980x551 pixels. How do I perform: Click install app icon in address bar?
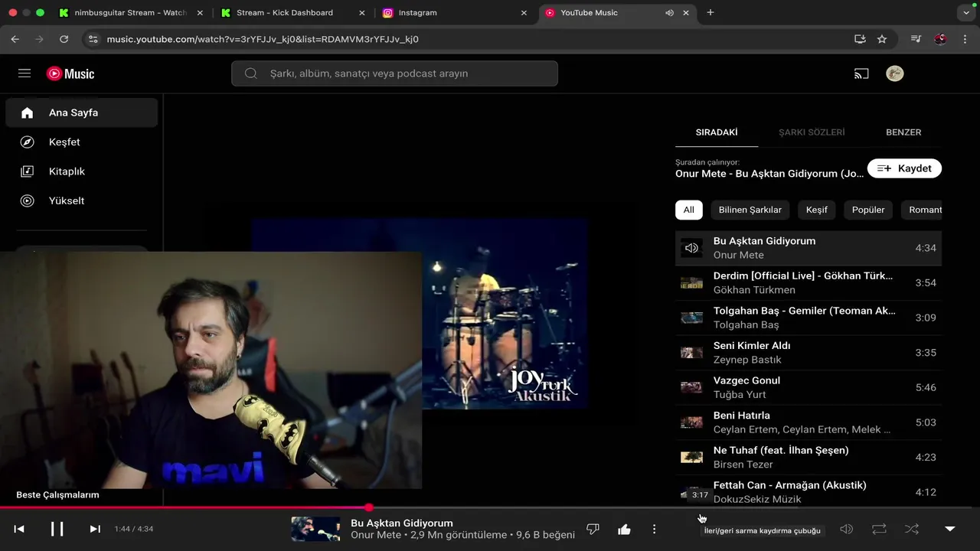(860, 39)
